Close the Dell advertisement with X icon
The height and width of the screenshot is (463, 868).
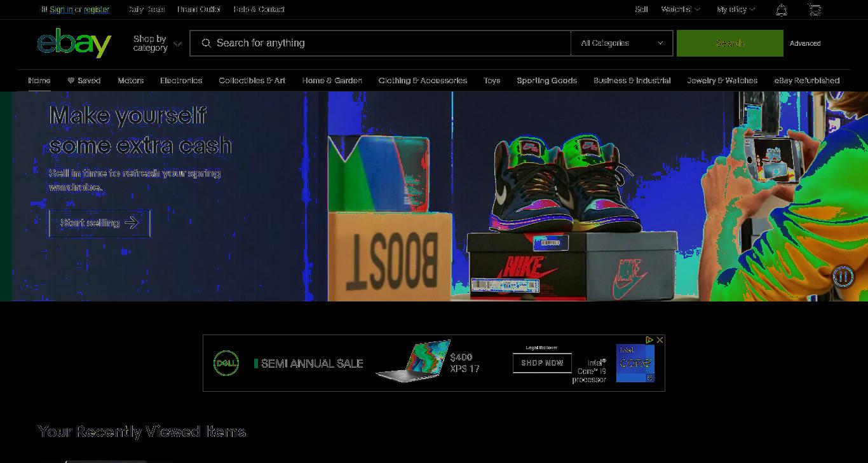660,340
